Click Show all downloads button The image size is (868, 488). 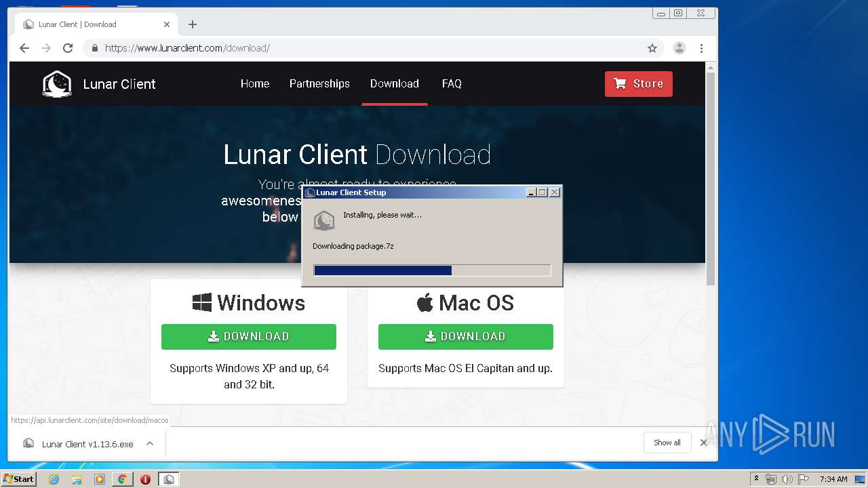point(667,443)
